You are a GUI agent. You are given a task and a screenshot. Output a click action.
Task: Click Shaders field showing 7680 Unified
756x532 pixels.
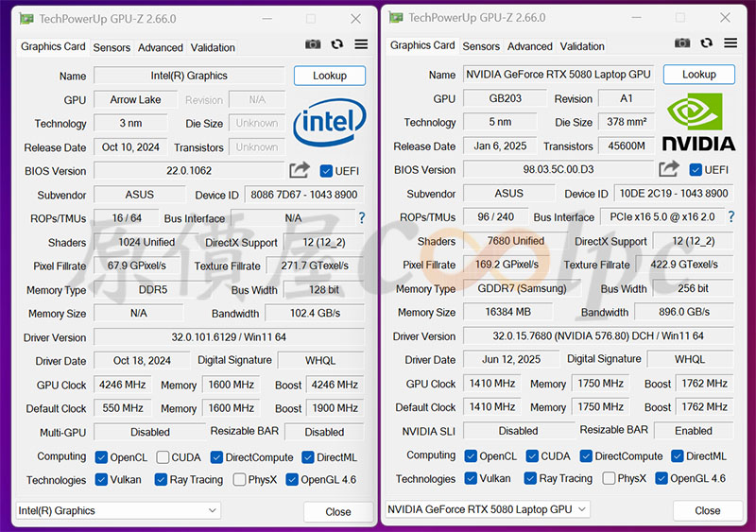tap(515, 241)
